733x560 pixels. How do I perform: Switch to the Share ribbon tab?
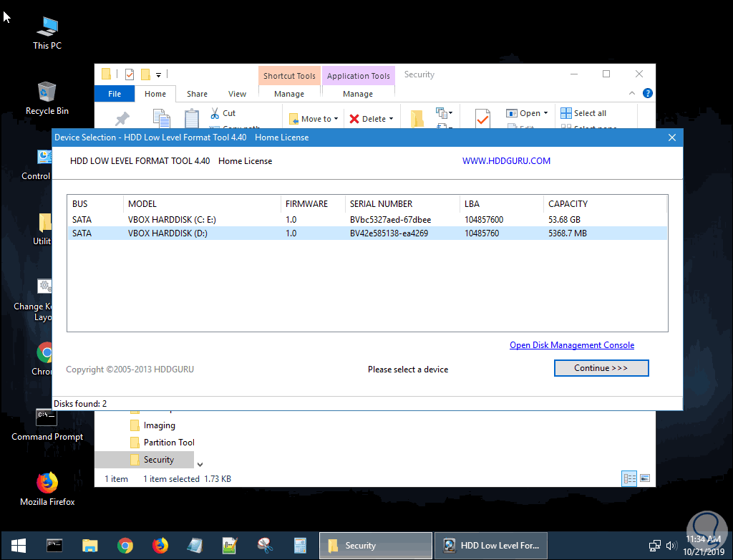[198, 94]
